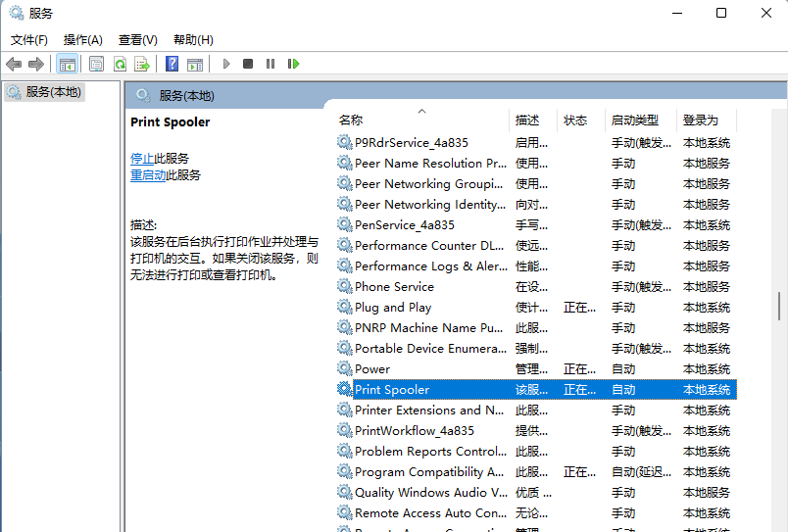Click the green Refresh toolbar icon
This screenshot has height=532, width=788.
tap(120, 64)
